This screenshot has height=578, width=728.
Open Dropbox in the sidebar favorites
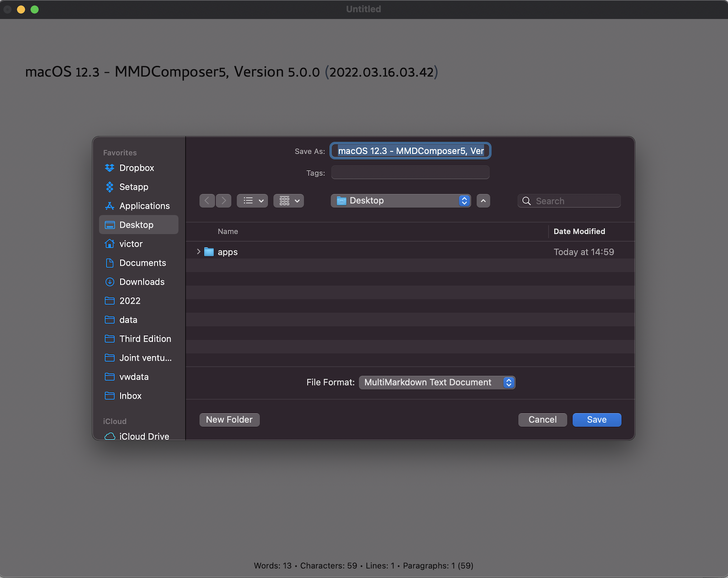point(136,168)
